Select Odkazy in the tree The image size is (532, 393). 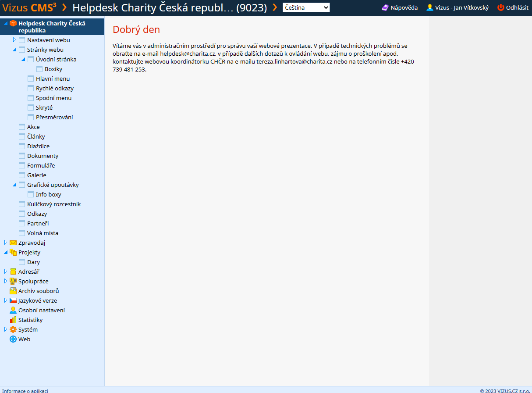[x=37, y=214]
